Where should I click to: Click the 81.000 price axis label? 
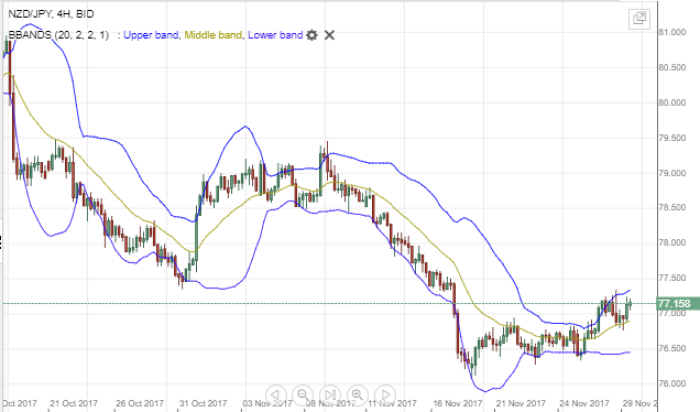(x=672, y=33)
